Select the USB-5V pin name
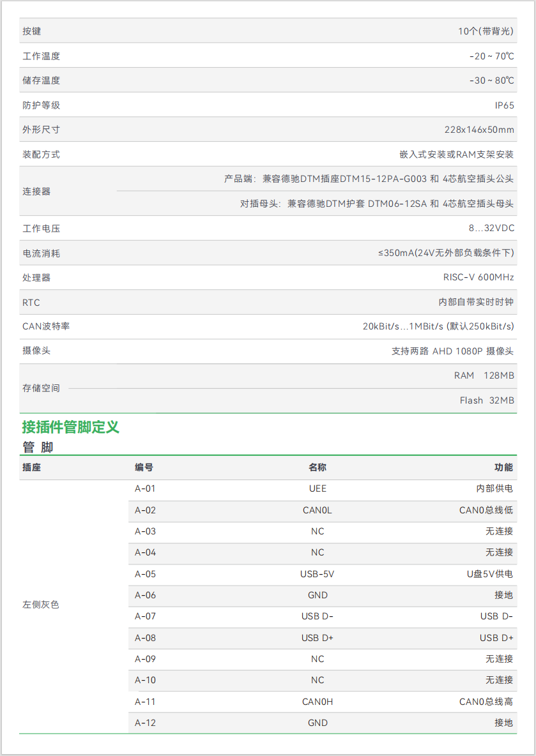Image resolution: width=536 pixels, height=756 pixels. pos(318,574)
